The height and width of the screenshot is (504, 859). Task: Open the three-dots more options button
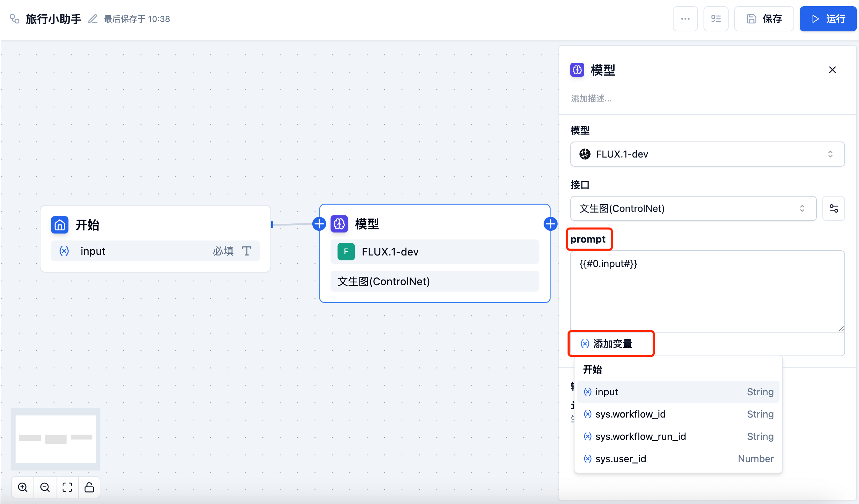685,19
